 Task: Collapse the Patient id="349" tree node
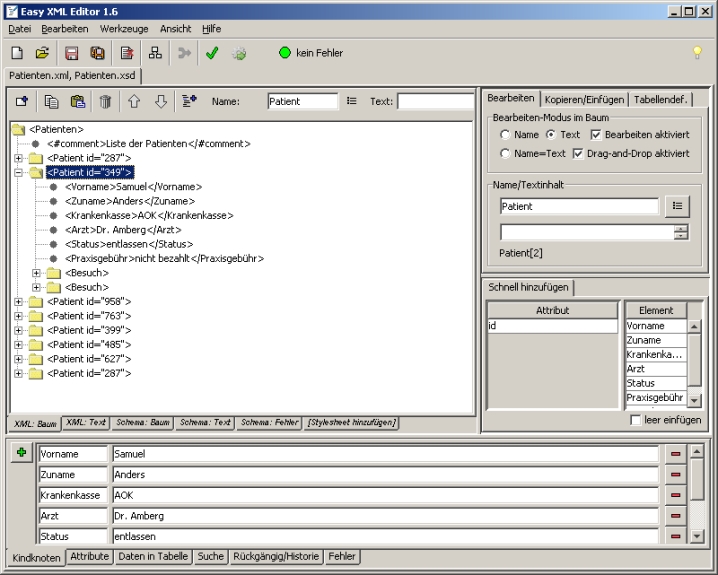pyautogui.click(x=18, y=172)
